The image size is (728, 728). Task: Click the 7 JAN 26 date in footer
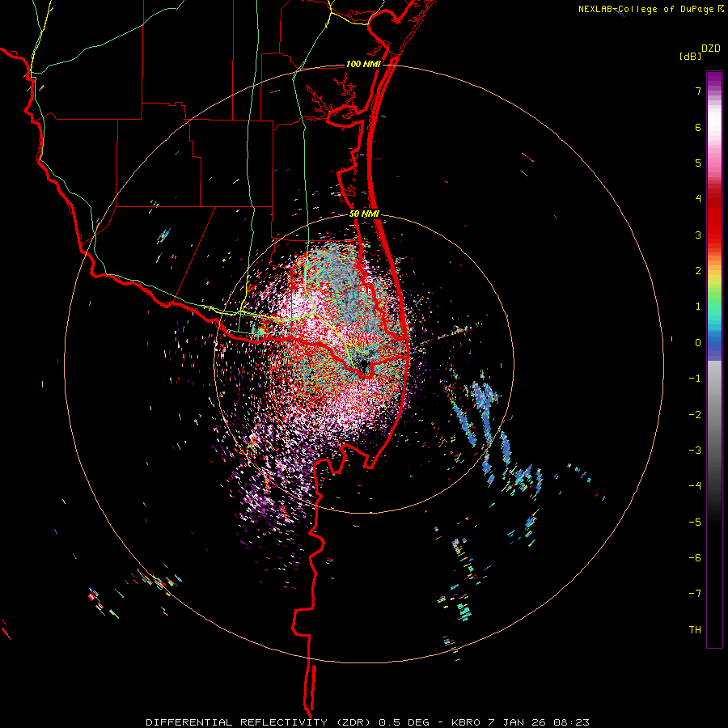[x=518, y=722]
